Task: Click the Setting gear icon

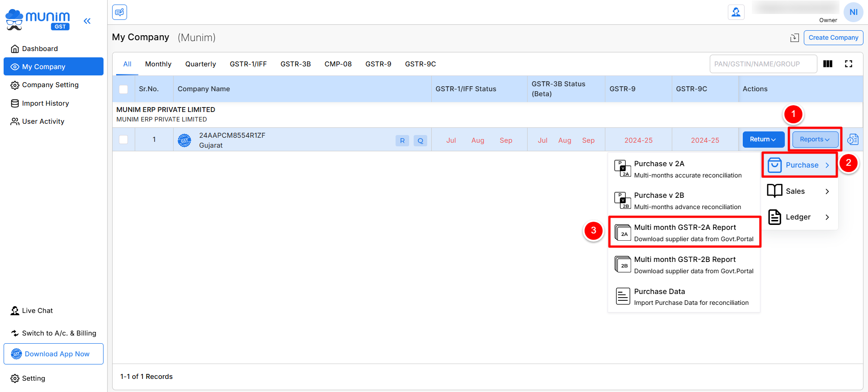Action: (x=15, y=378)
